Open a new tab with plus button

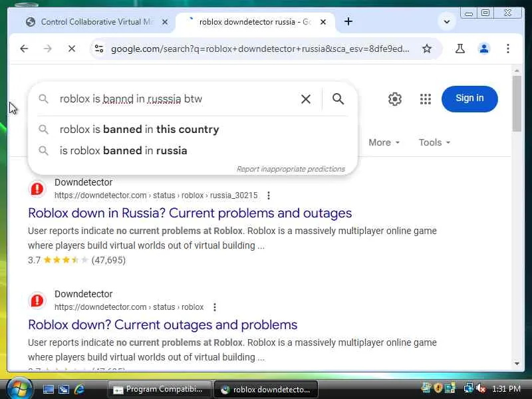point(348,22)
